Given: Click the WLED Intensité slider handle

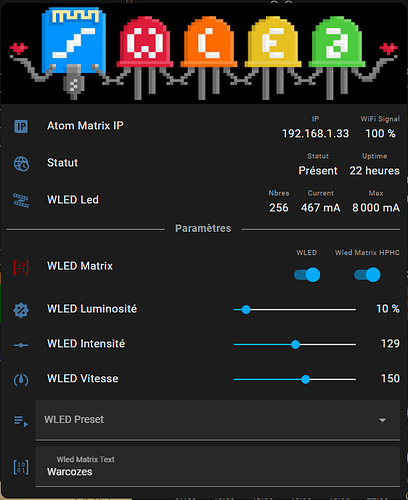Looking at the screenshot, I should (295, 344).
